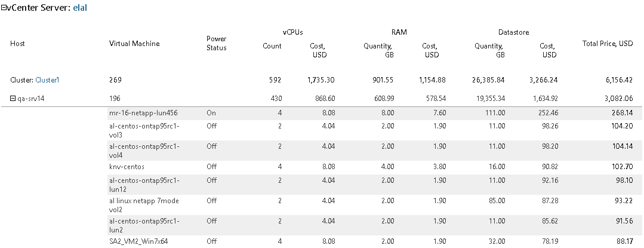
Task: Select the al-centos-ontap95rc1-lun12 entry
Action: click(x=144, y=185)
